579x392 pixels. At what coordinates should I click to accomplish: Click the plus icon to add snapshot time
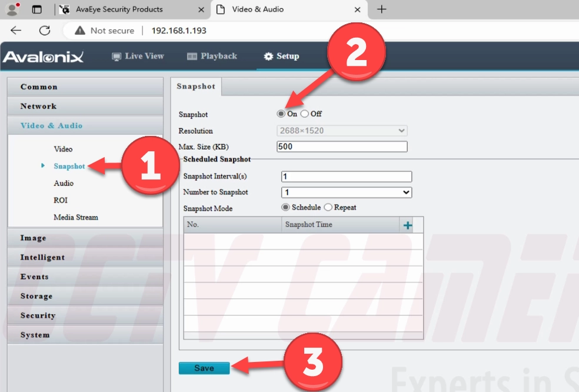click(407, 225)
